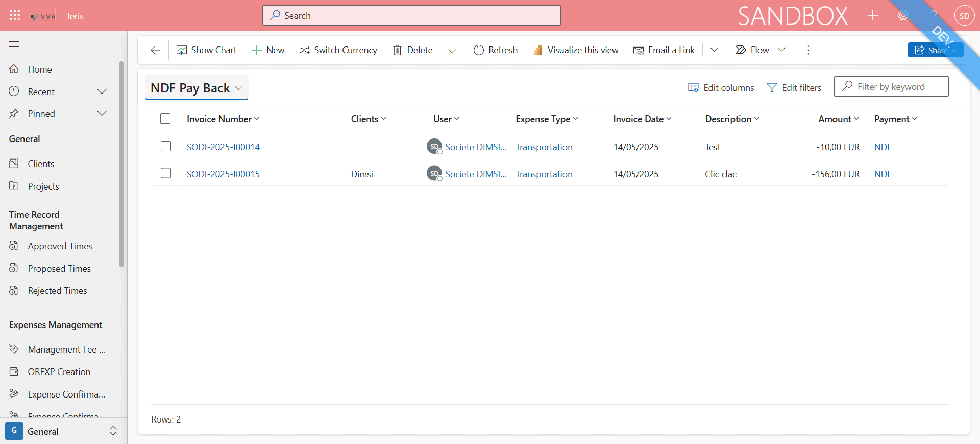980x444 pixels.
Task: Open the more commands ellipsis
Action: [x=808, y=50]
